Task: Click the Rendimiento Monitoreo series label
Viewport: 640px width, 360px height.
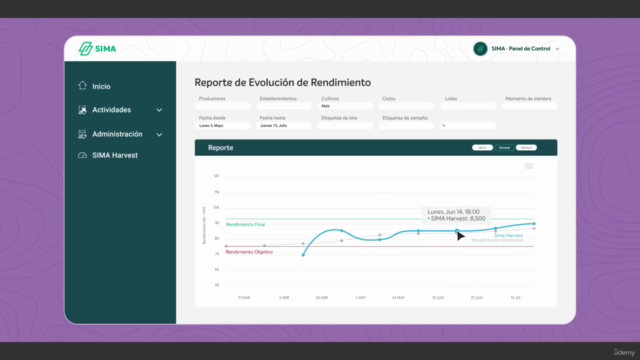Action: pyautogui.click(x=497, y=240)
